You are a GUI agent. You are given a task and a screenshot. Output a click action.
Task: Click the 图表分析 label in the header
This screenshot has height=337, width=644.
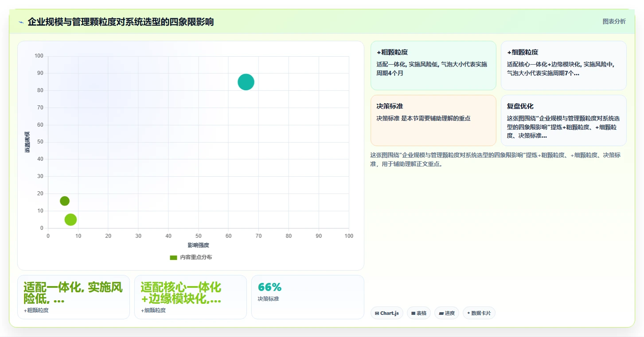coord(614,21)
